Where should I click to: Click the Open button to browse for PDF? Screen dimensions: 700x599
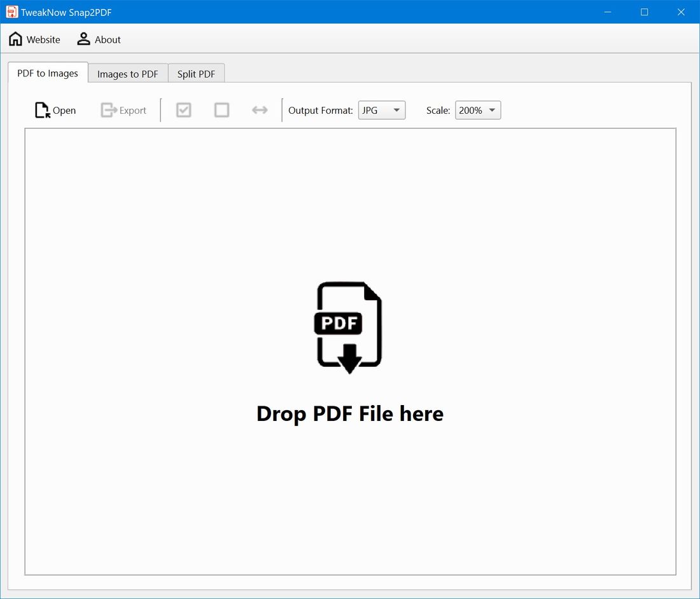[64, 110]
